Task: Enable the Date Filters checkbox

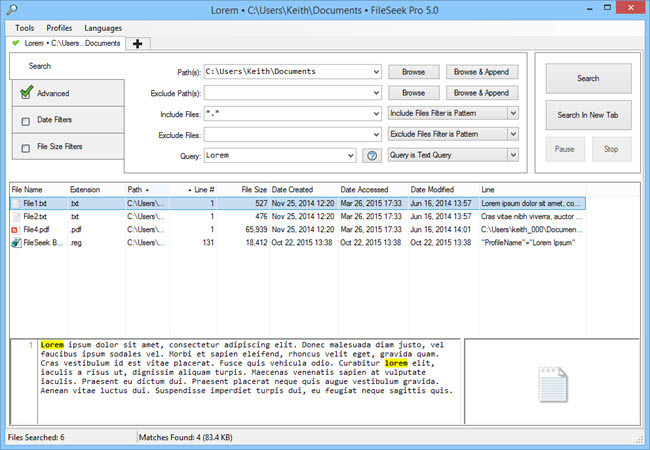Action: coord(25,120)
